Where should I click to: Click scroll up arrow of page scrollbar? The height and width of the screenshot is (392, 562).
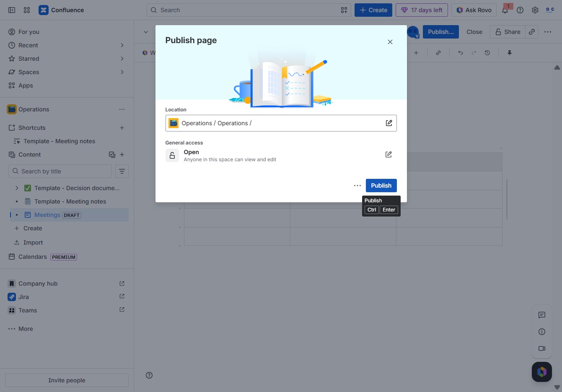pyautogui.click(x=557, y=67)
